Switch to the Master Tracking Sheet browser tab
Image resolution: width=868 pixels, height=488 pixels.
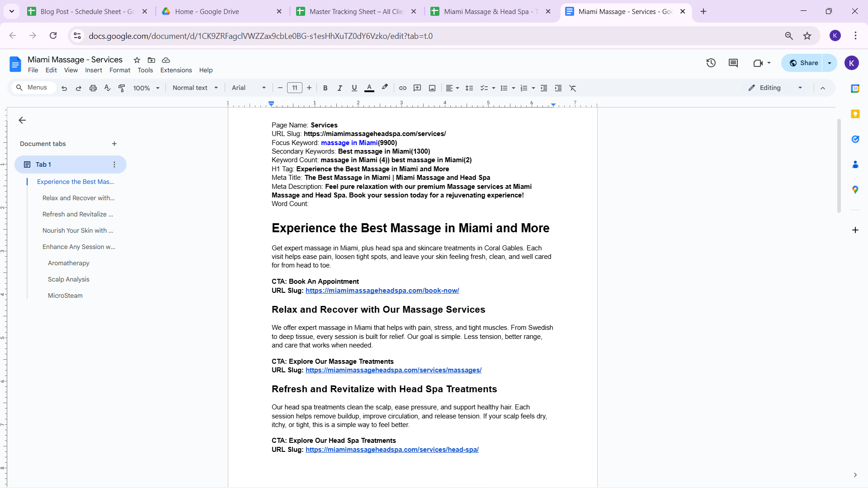tap(356, 11)
